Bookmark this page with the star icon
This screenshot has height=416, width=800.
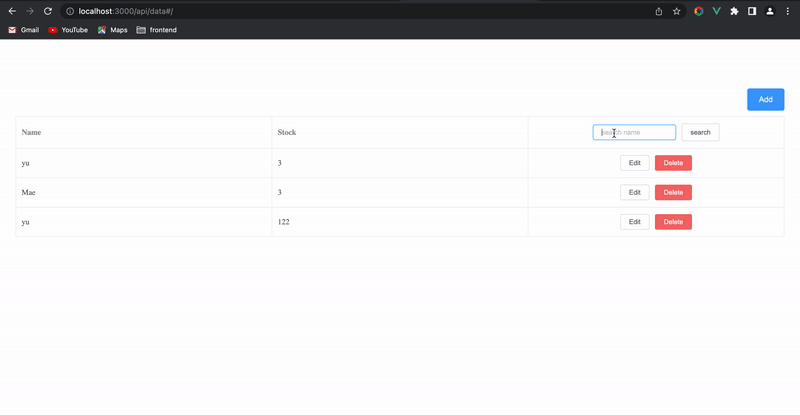[x=677, y=11]
